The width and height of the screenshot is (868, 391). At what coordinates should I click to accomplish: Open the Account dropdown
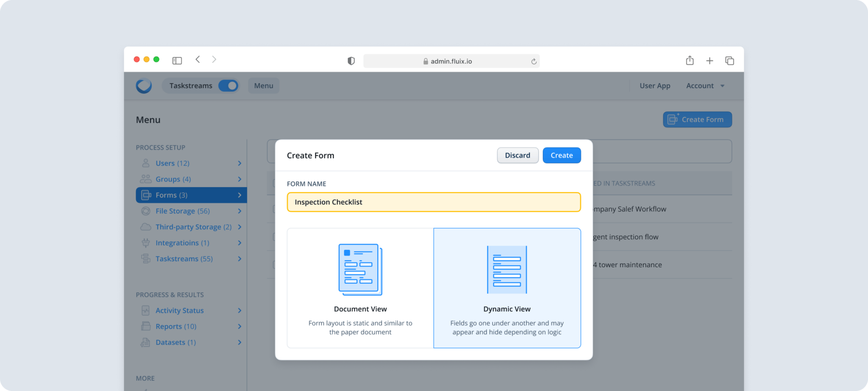[705, 85]
